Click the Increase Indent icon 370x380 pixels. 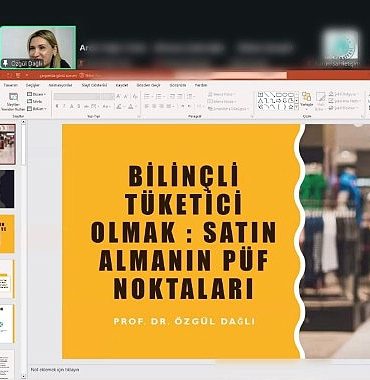click(180, 96)
